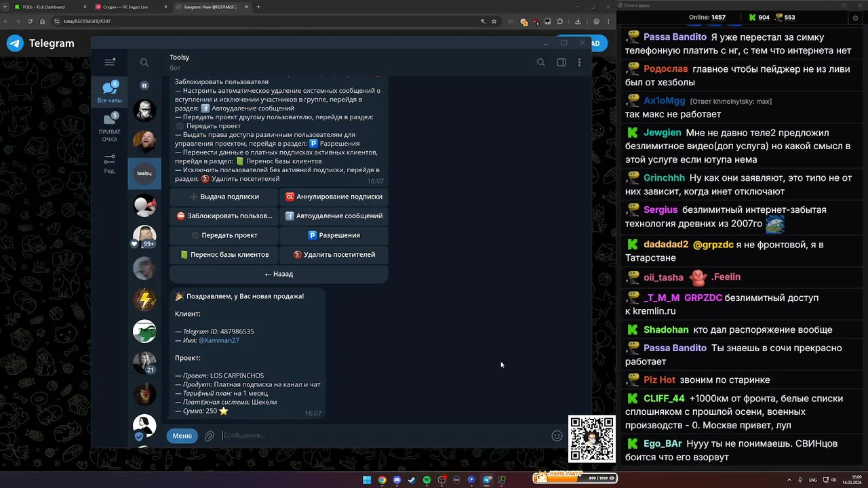Click the browser reload button
The image size is (868, 488).
click(30, 21)
